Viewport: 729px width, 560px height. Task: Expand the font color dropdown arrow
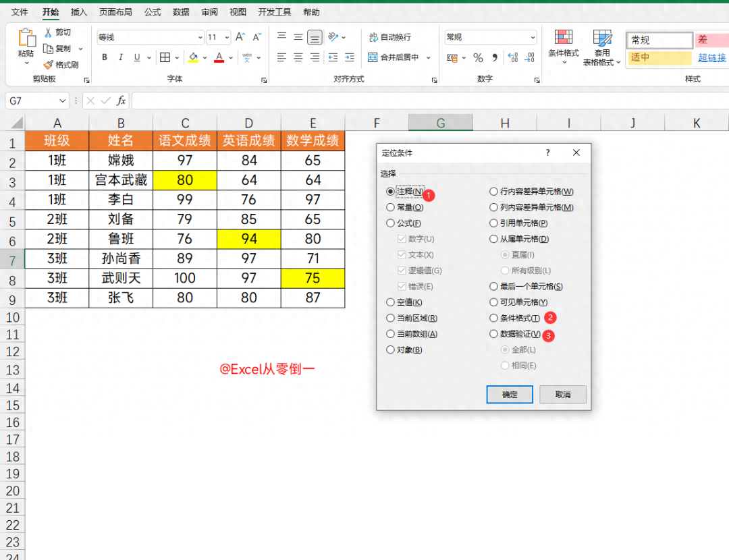tap(231, 57)
